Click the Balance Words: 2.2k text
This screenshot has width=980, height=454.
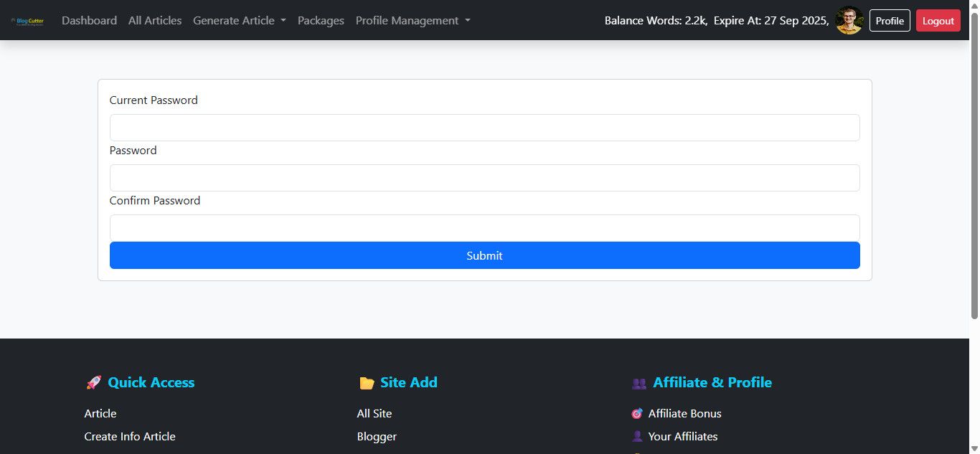[x=655, y=21]
